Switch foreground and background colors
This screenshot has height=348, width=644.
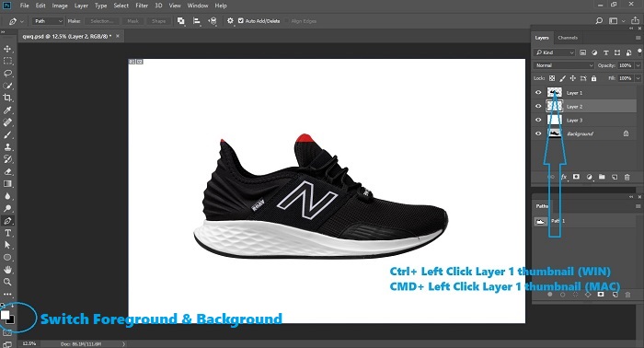11,307
